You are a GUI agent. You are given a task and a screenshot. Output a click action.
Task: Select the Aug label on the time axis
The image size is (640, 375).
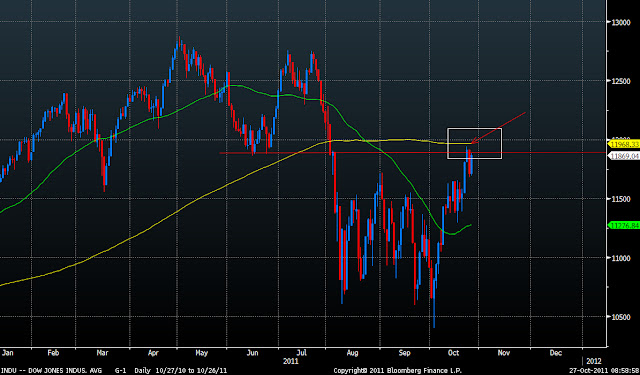352,353
